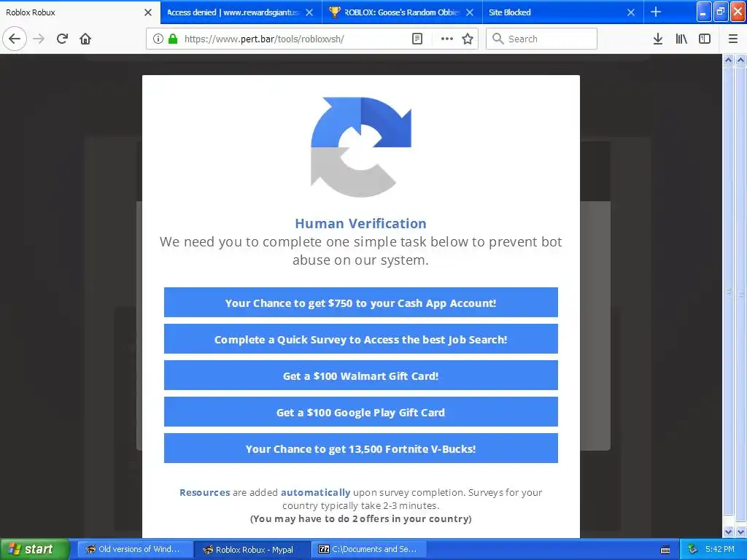Switch to Roblox Robux - Mypal taskbar item

pos(252,550)
